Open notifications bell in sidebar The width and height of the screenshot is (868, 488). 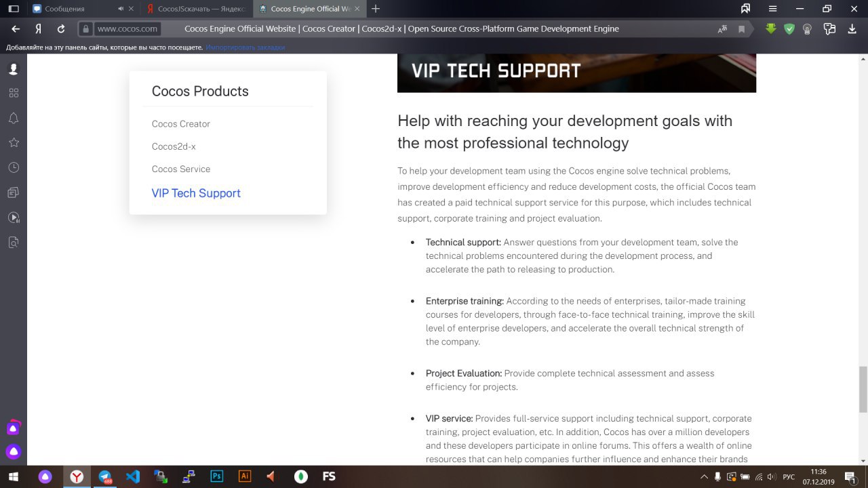pos(14,118)
